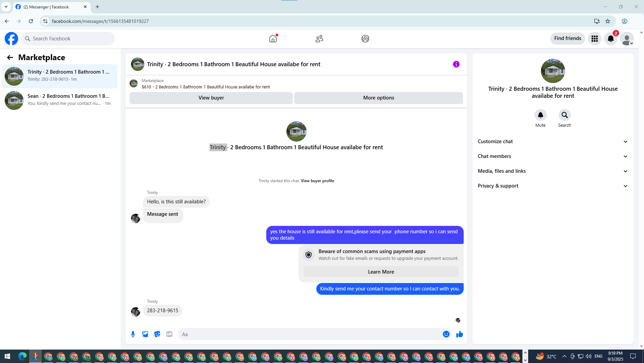Open the browser tab search dropdown
Screen dimensions: 644x363
point(6,7)
